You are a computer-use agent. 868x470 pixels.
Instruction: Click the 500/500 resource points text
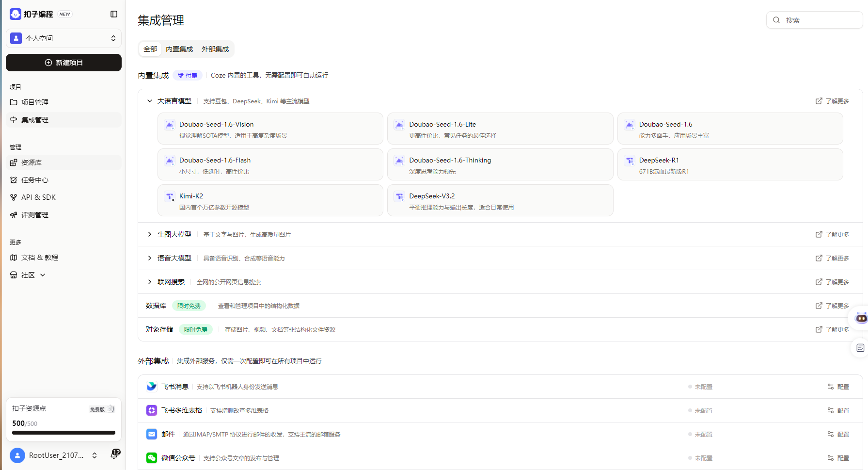[25, 423]
